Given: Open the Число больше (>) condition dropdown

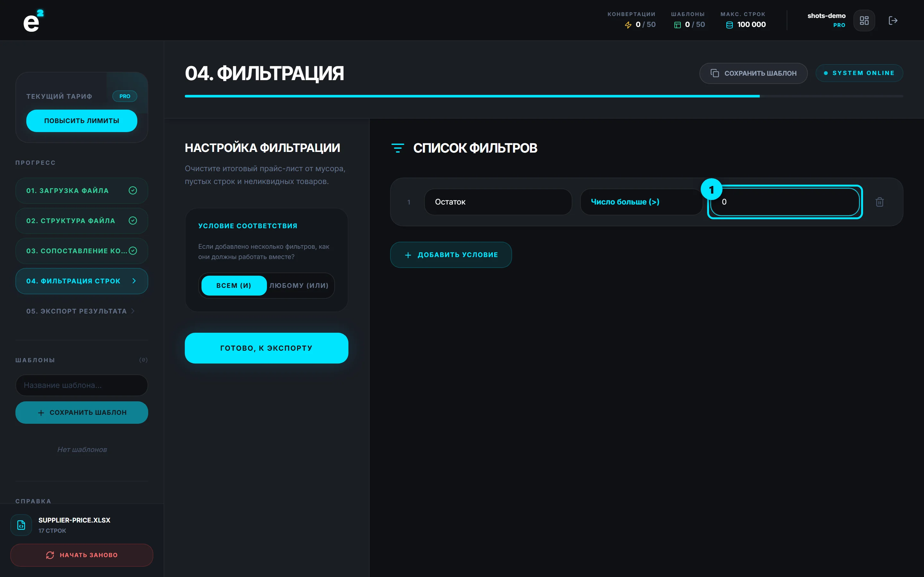Looking at the screenshot, I should point(641,202).
